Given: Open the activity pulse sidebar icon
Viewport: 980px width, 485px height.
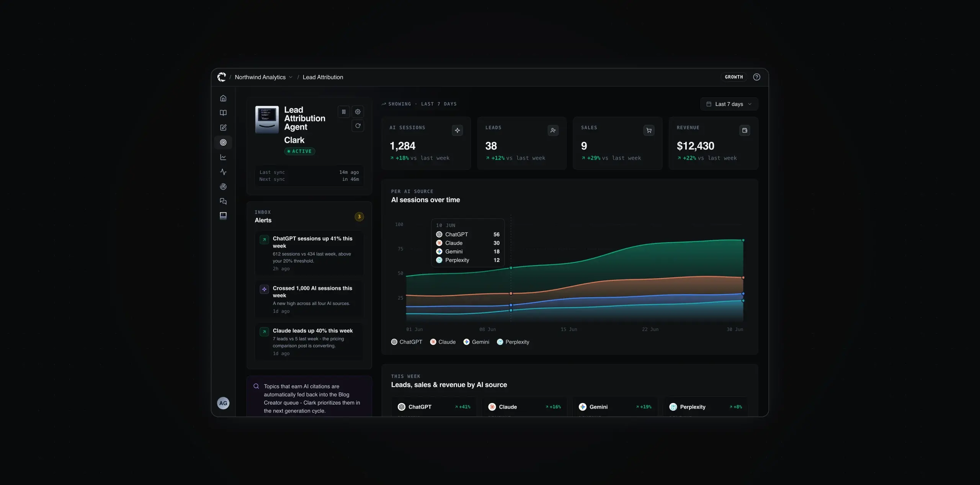Looking at the screenshot, I should [x=223, y=172].
